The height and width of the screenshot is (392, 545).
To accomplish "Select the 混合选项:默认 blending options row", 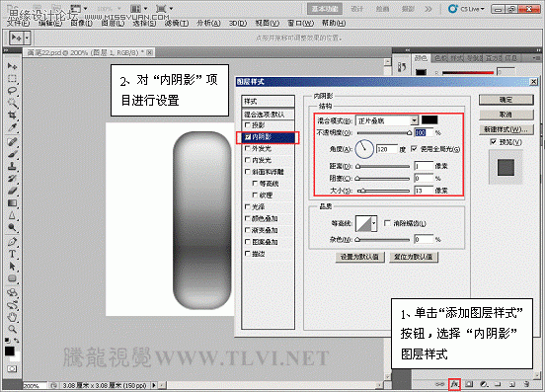I will pyautogui.click(x=268, y=114).
